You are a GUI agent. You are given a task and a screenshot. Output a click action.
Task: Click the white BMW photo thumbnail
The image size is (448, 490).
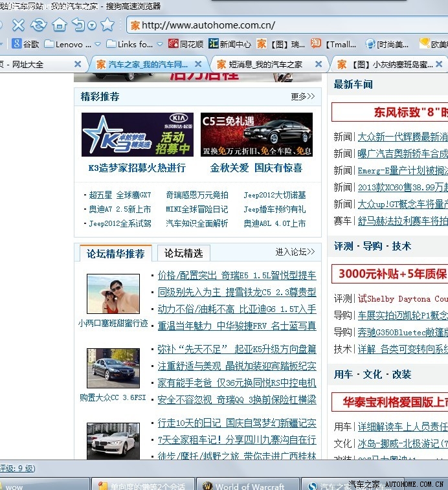point(113,441)
